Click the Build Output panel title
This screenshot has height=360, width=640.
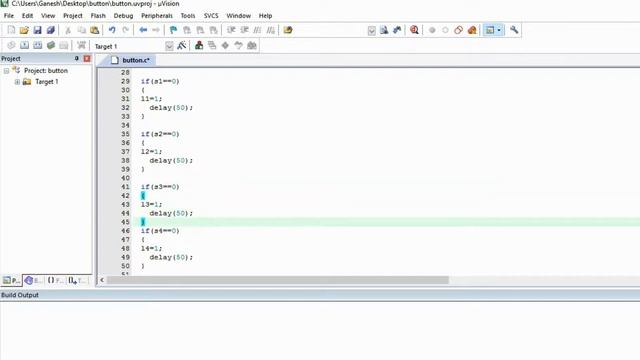click(x=20, y=295)
